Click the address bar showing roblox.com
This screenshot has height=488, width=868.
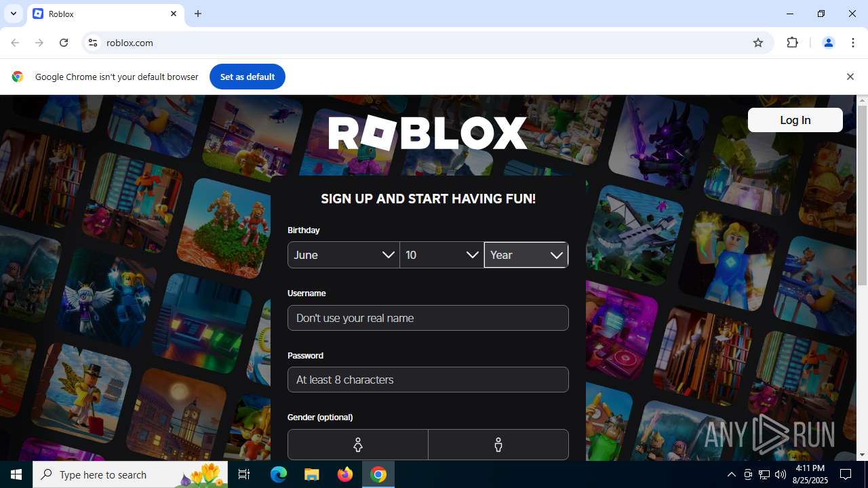(x=427, y=43)
